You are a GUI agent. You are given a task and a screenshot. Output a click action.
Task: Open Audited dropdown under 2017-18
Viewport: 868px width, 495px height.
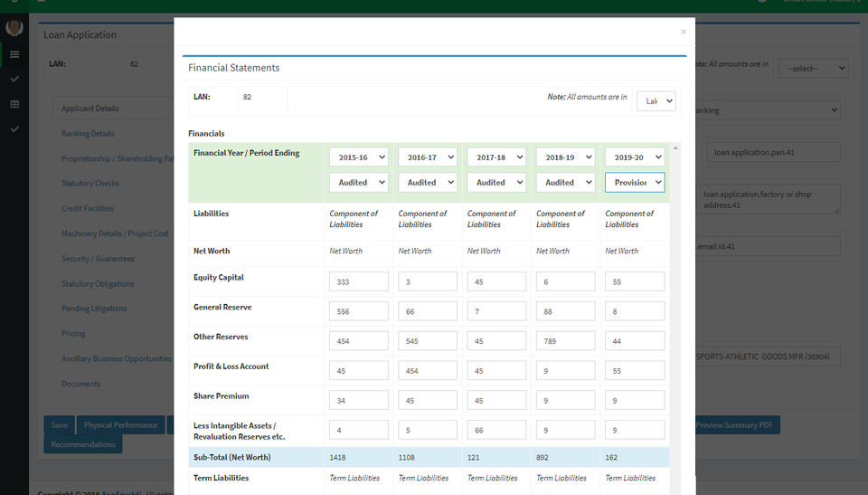point(496,183)
